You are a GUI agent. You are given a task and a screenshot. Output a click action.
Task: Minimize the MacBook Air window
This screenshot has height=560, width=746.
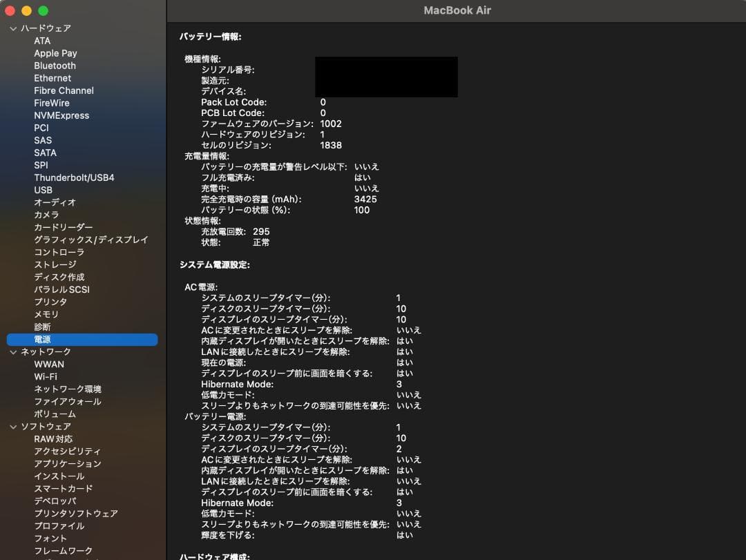click(26, 10)
